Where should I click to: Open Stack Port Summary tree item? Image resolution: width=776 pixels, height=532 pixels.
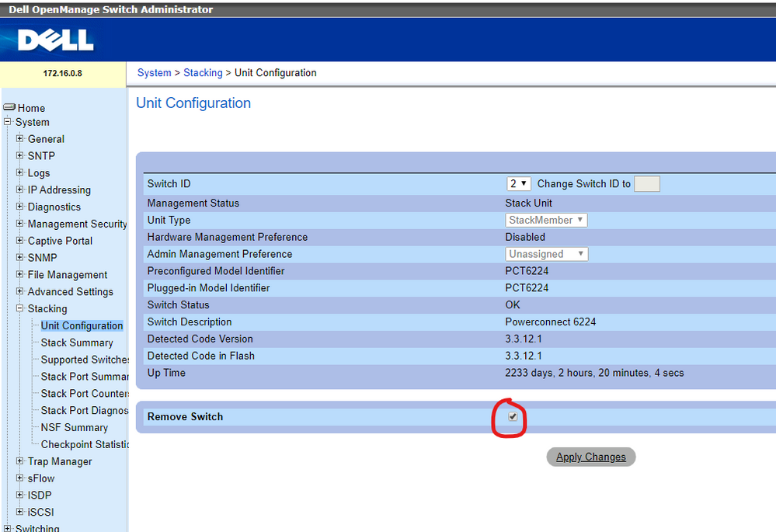coord(85,377)
